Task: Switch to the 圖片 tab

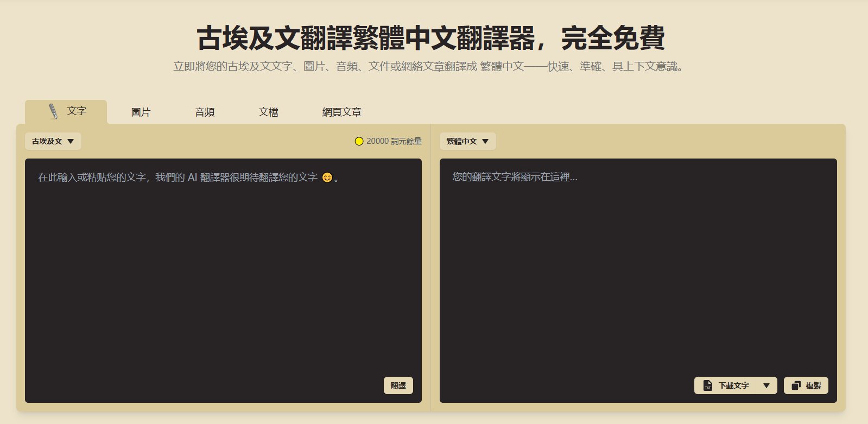Action: pos(141,112)
